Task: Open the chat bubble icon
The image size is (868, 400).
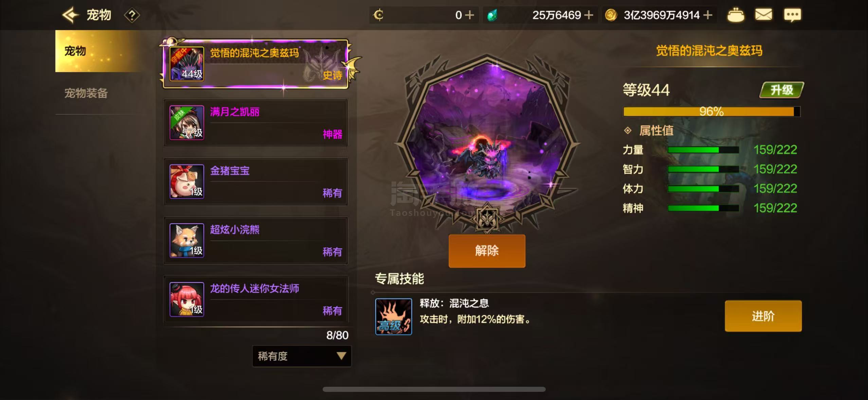Action: pos(792,15)
